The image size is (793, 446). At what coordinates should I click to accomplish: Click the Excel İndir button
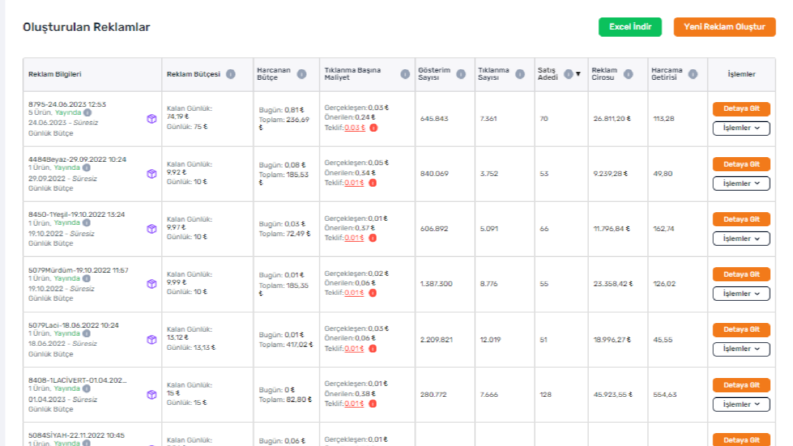(x=630, y=27)
